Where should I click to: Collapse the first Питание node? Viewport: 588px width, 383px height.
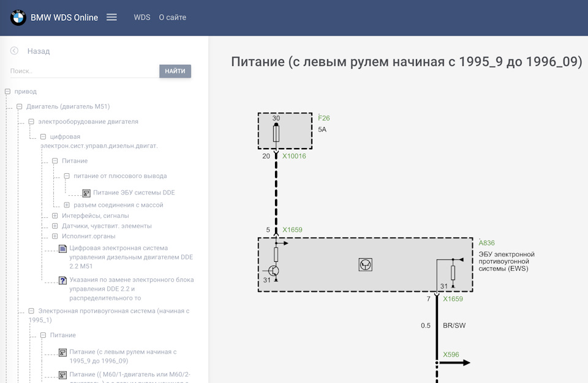pos(55,161)
